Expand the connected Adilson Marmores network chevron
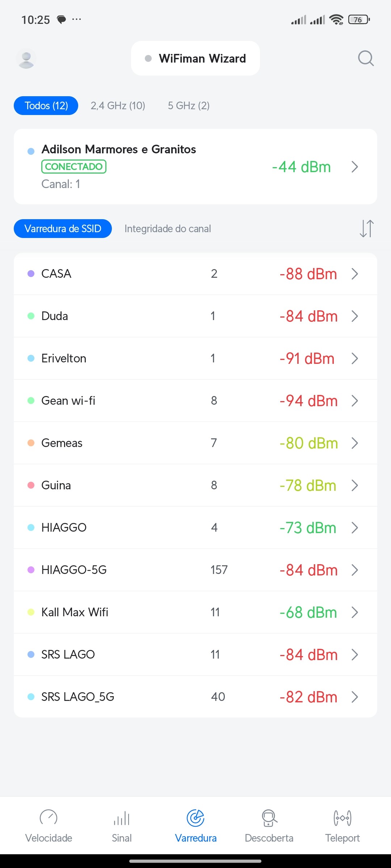This screenshot has height=868, width=391. [x=355, y=167]
